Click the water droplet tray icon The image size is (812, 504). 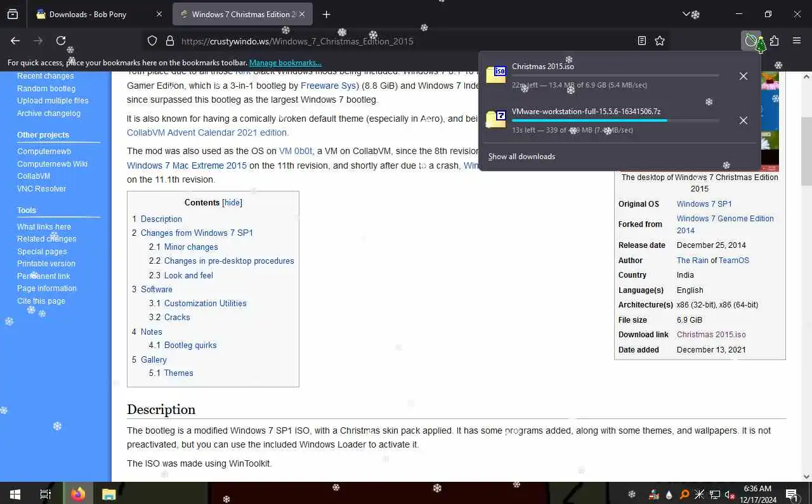[669, 494]
